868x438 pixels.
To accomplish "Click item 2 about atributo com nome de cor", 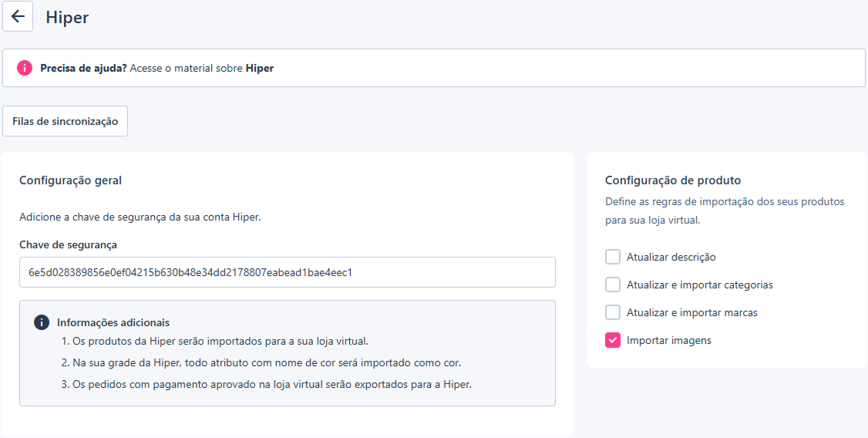I will click(261, 362).
